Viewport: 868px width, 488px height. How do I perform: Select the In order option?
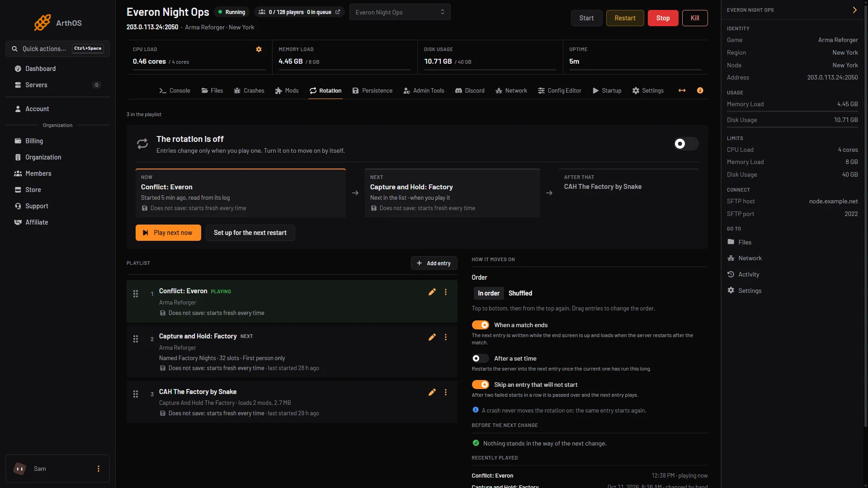tap(489, 293)
